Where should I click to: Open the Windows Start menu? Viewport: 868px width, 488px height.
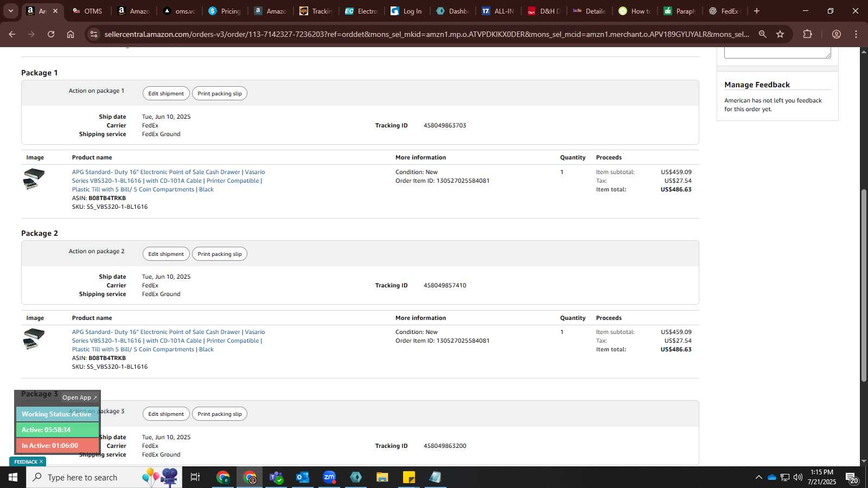[x=13, y=477]
